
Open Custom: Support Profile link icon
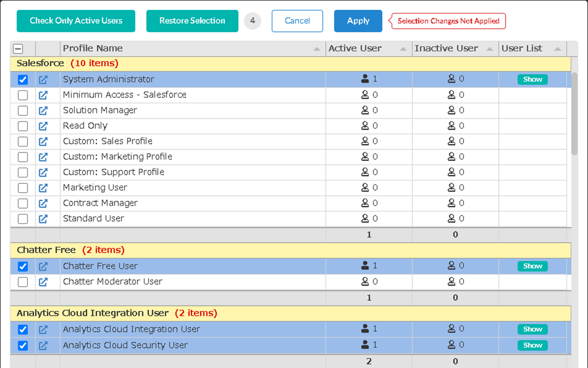tap(43, 172)
